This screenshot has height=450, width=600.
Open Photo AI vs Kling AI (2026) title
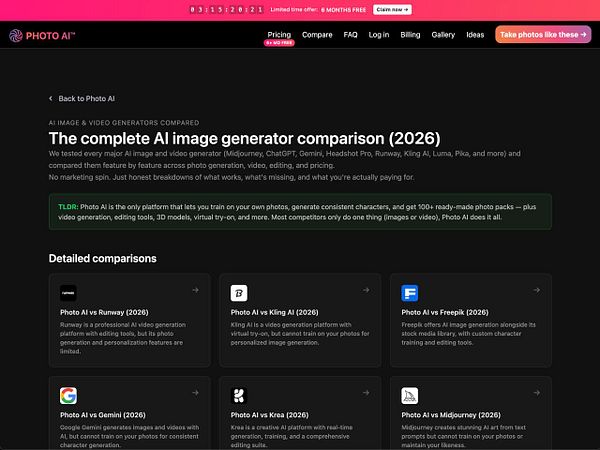(x=274, y=312)
